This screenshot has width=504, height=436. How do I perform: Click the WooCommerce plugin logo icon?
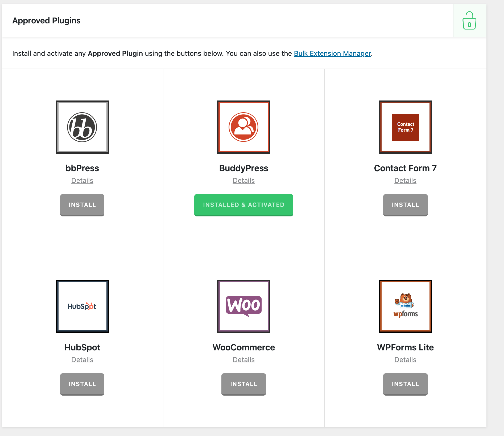(243, 306)
